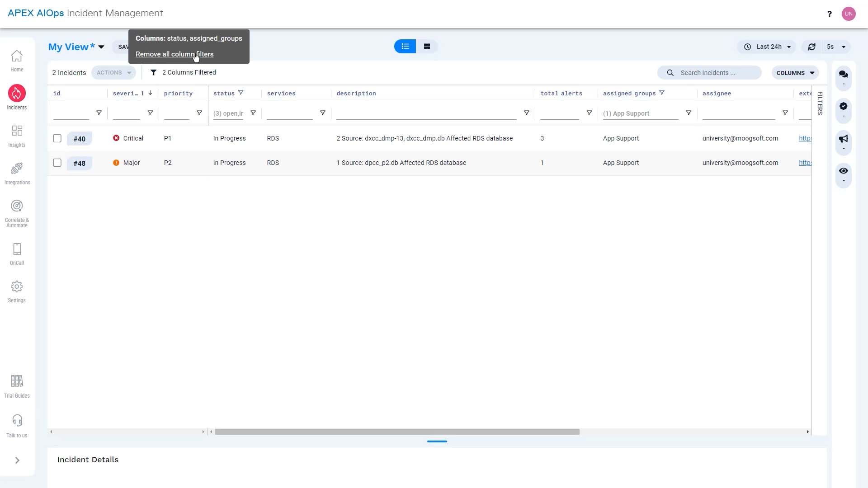The height and width of the screenshot is (488, 868).
Task: Open the 5s refresh interval dropdown
Action: [x=836, y=47]
